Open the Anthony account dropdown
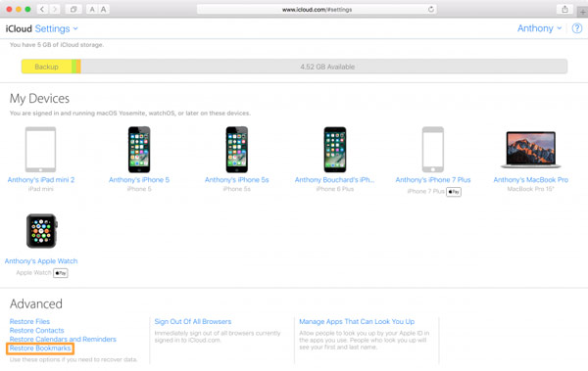Image resolution: width=588 pixels, height=371 pixels. [x=539, y=28]
